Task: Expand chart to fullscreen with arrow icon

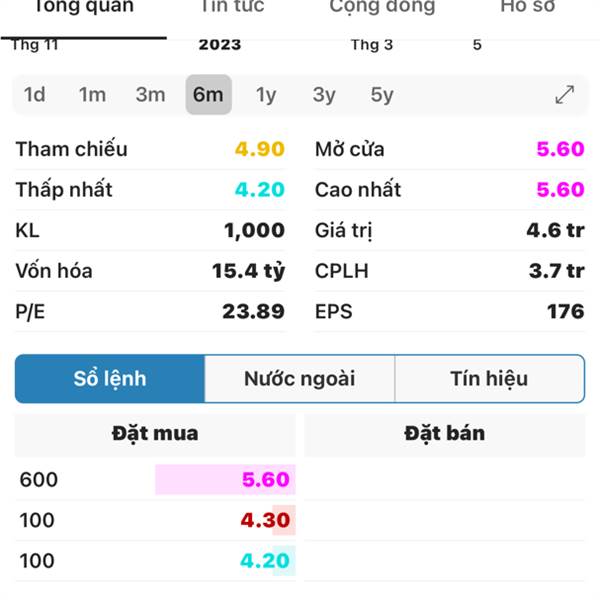Action: 564,95
